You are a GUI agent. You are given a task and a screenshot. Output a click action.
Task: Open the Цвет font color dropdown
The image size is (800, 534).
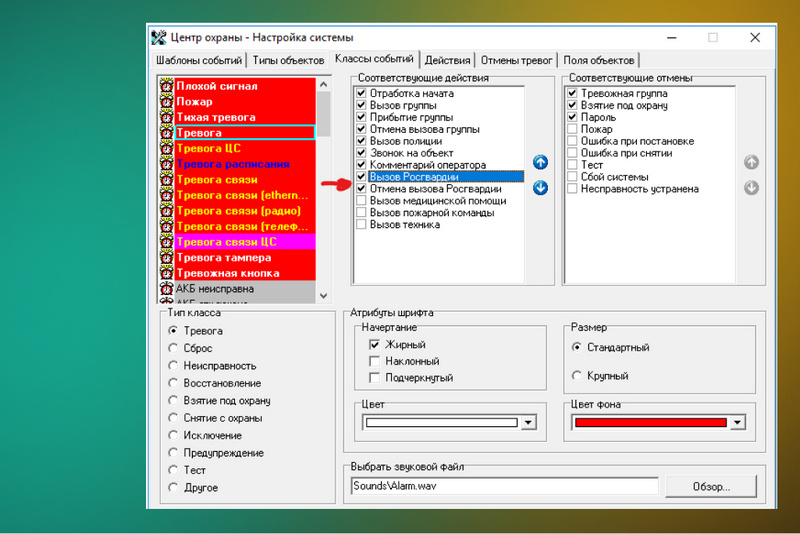click(526, 423)
